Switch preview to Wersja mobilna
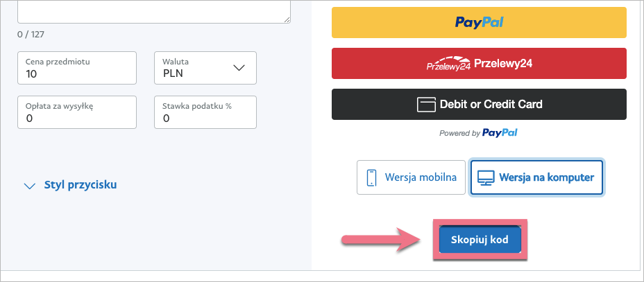644x282 pixels. click(x=411, y=177)
